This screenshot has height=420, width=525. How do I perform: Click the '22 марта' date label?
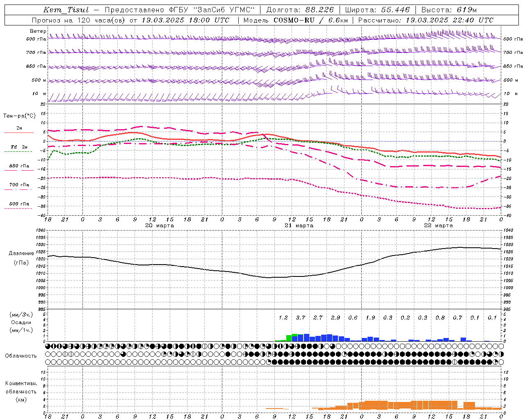pyautogui.click(x=438, y=226)
